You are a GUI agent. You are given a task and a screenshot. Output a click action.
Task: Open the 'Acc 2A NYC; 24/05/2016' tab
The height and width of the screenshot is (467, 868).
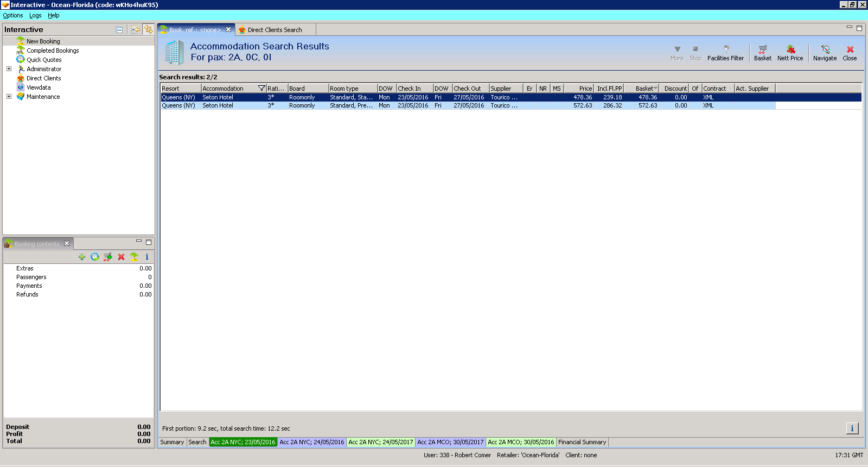tap(312, 442)
